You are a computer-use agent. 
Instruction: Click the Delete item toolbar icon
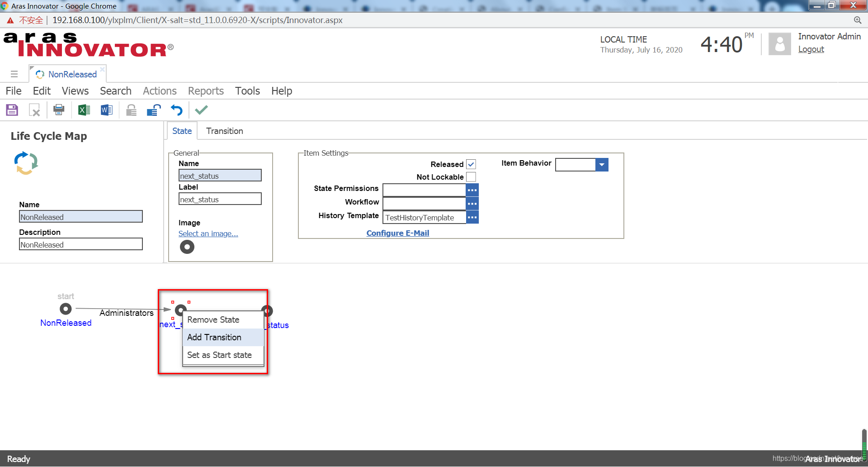click(x=34, y=110)
